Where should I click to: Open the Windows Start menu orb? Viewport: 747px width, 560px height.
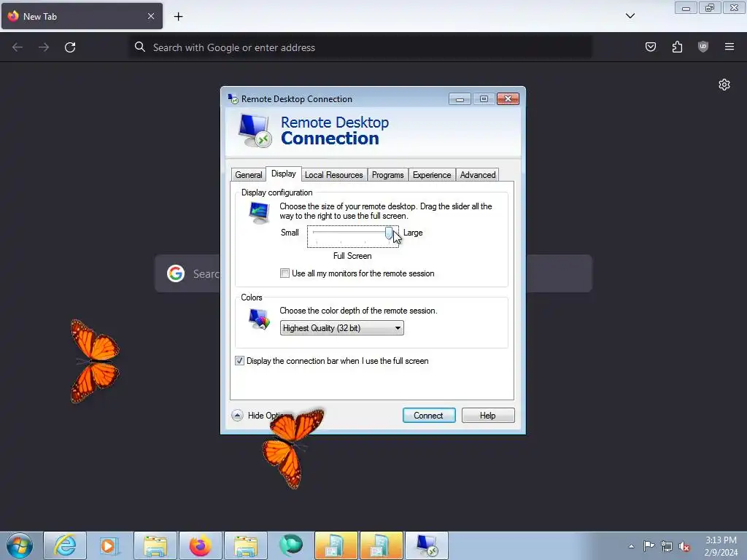[20, 545]
